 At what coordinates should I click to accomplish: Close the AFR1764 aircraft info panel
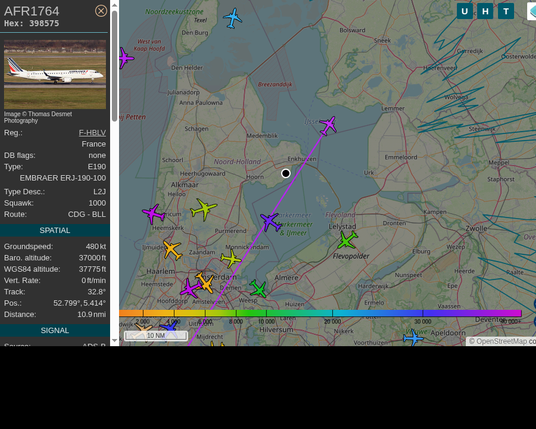(101, 11)
